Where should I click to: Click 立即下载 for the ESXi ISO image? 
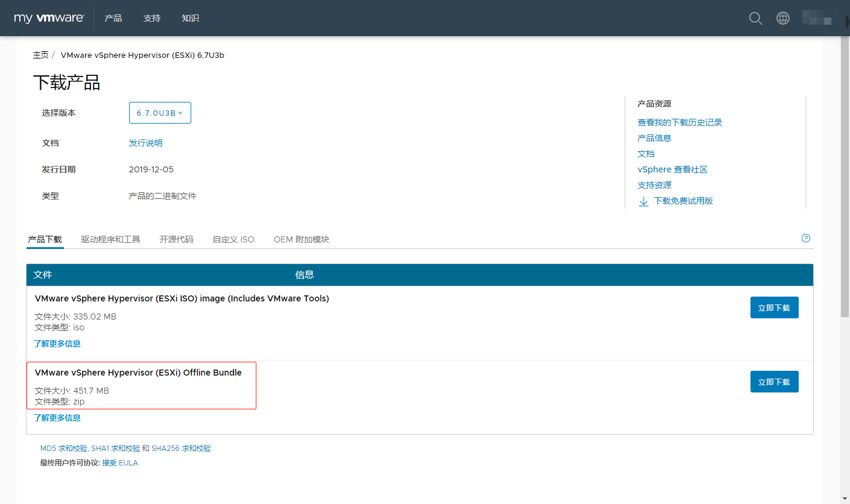[x=774, y=307]
